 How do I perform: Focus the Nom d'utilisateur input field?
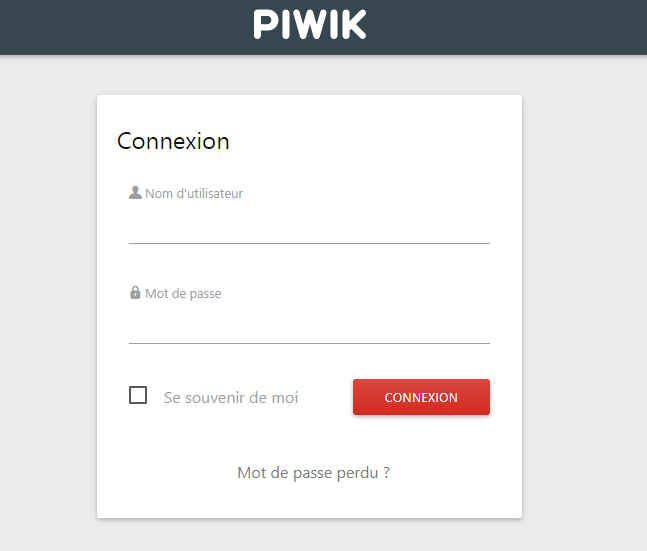point(309,225)
